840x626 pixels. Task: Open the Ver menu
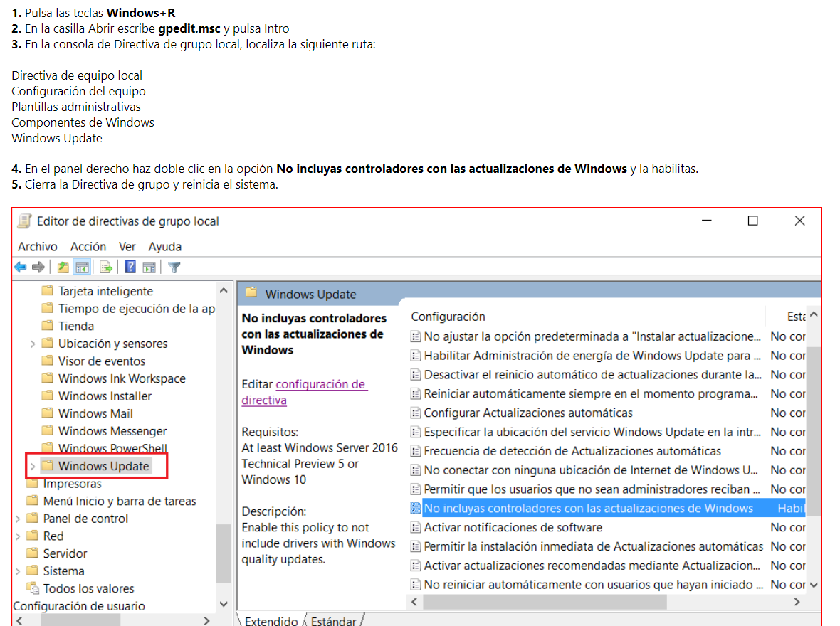click(x=127, y=246)
